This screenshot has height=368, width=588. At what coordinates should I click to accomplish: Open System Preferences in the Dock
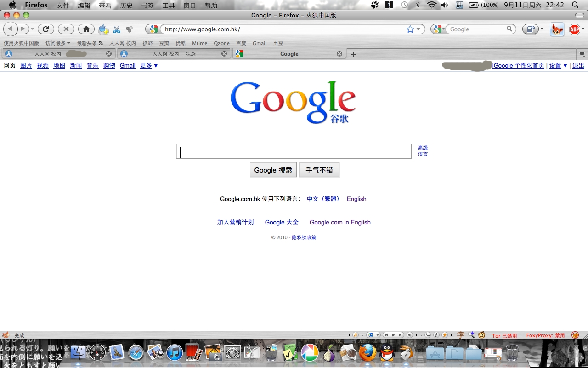pos(232,353)
